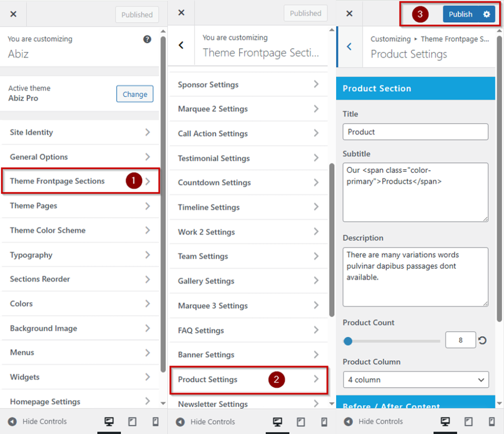Click the help question mark icon
The width and height of the screenshot is (504, 434).
pos(147,39)
